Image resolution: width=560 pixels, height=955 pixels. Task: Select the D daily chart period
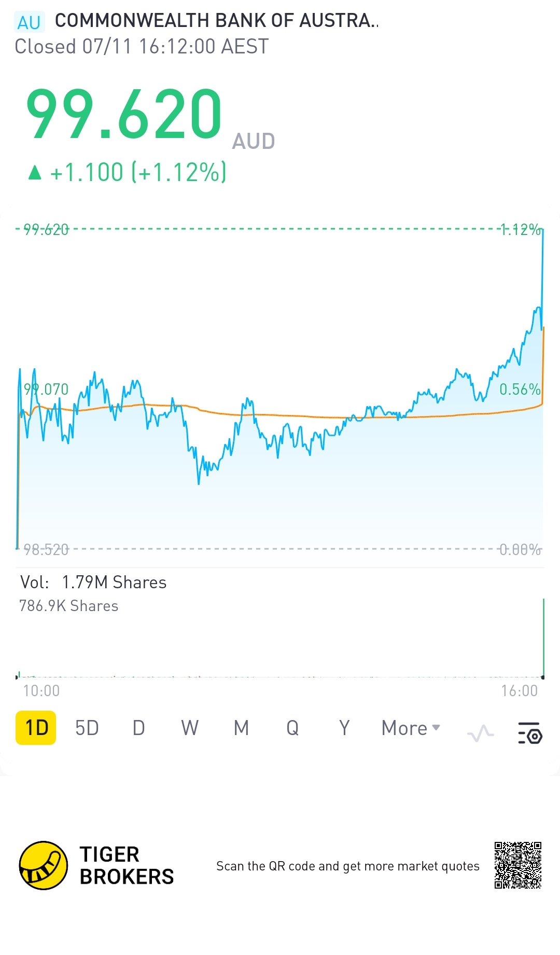click(x=138, y=728)
